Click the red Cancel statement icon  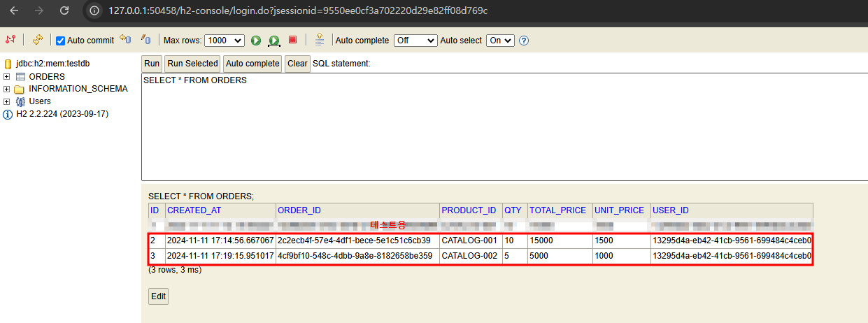pyautogui.click(x=293, y=41)
